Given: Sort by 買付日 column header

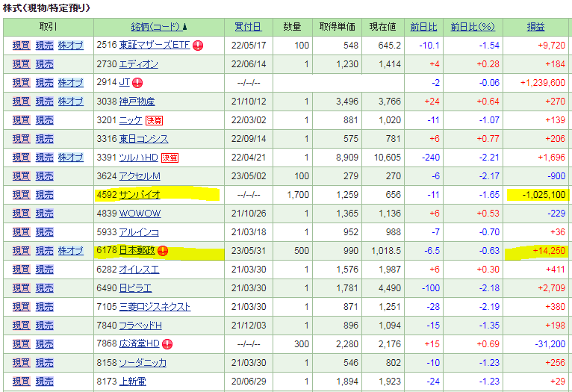Looking at the screenshot, I should (248, 27).
